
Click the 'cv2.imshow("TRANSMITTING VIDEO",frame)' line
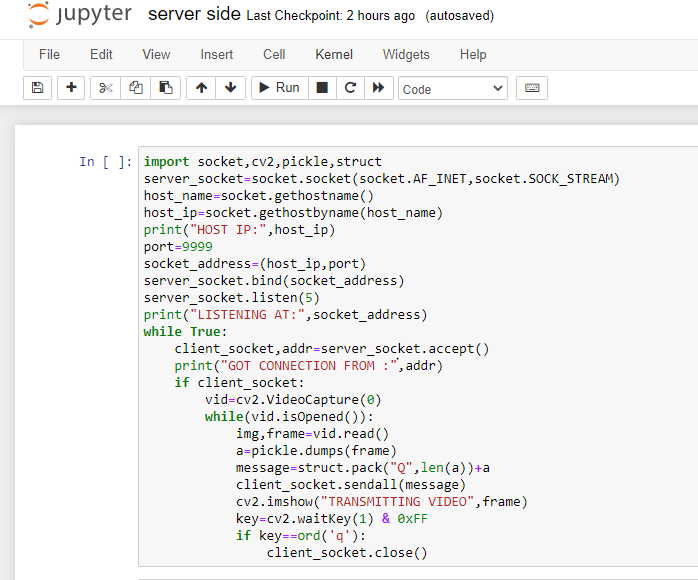381,502
